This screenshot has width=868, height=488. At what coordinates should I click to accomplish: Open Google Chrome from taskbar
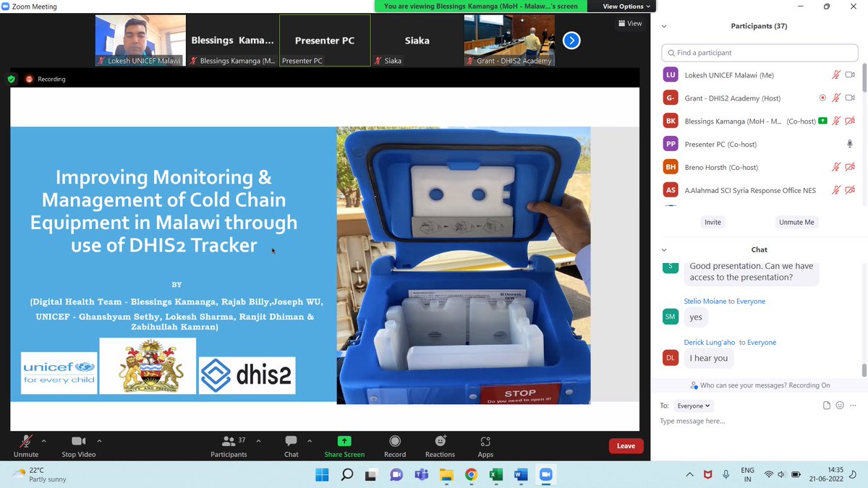pyautogui.click(x=471, y=474)
